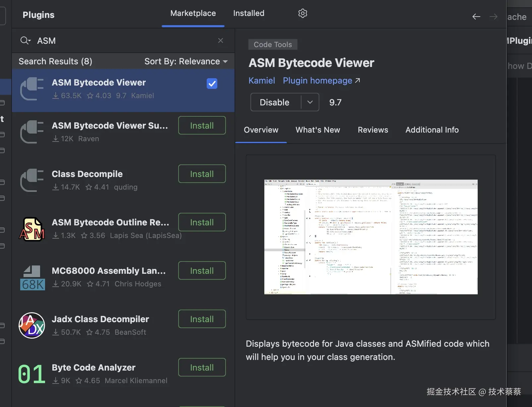Image resolution: width=532 pixels, height=407 pixels.
Task: Click the 4.41 rating for Class Decompile
Action: click(97, 187)
